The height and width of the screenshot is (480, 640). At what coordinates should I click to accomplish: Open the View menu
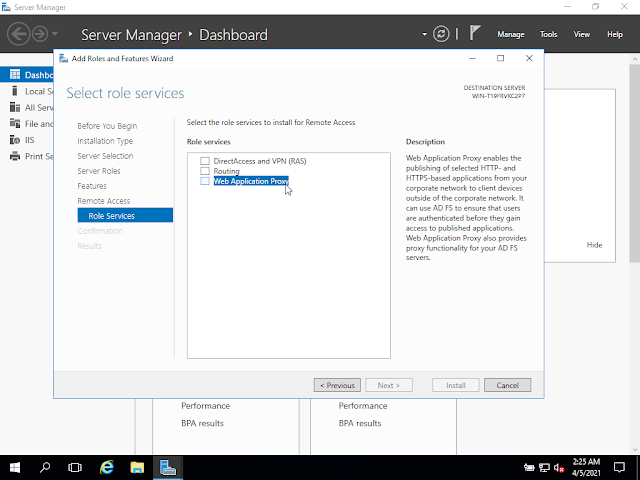(x=581, y=34)
